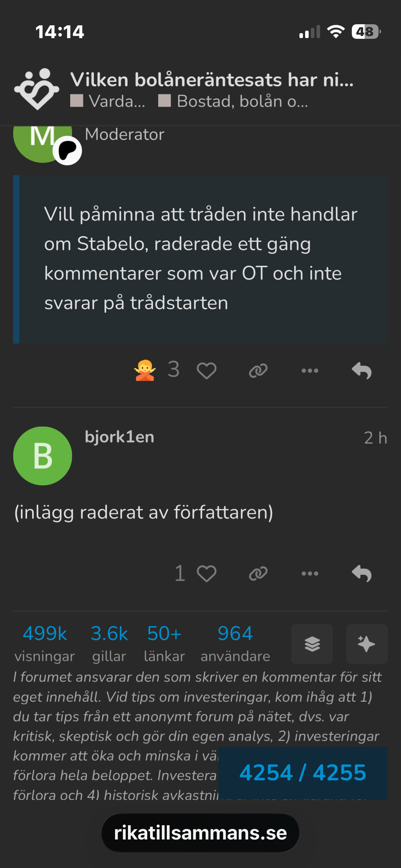Image resolution: width=401 pixels, height=868 pixels.
Task: Reply to the moderator's post
Action: point(361,371)
